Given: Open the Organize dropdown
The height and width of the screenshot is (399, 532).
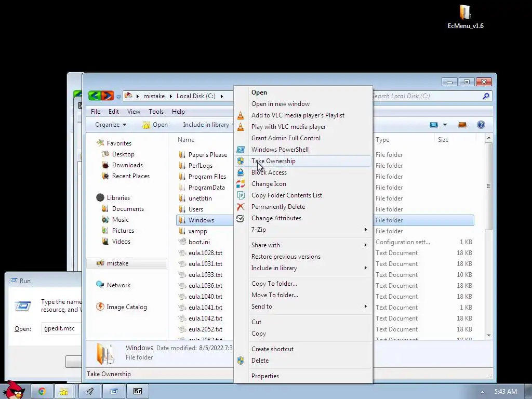Looking at the screenshot, I should [x=111, y=125].
